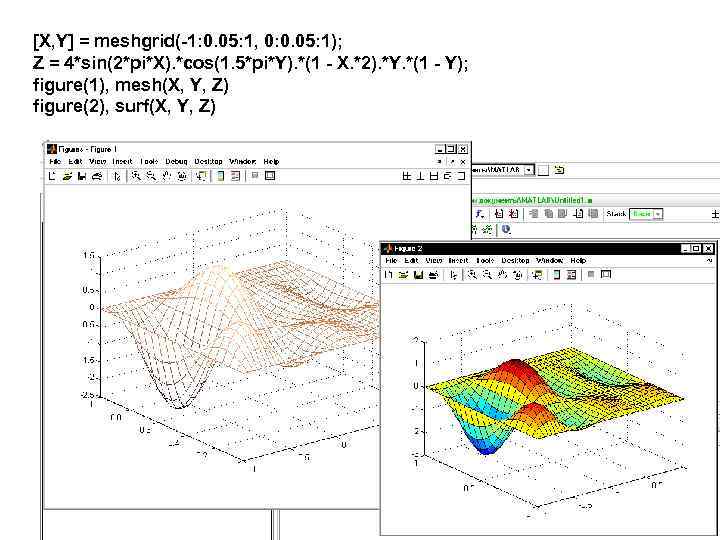The height and width of the screenshot is (540, 720).
Task: Open Window menu in Figure 2 window
Action: [550, 260]
